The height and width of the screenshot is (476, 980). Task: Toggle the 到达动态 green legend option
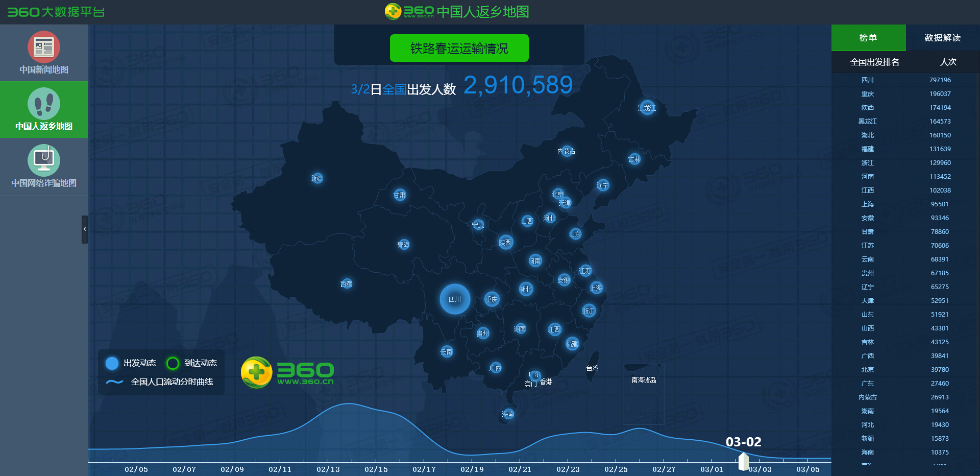pos(192,363)
